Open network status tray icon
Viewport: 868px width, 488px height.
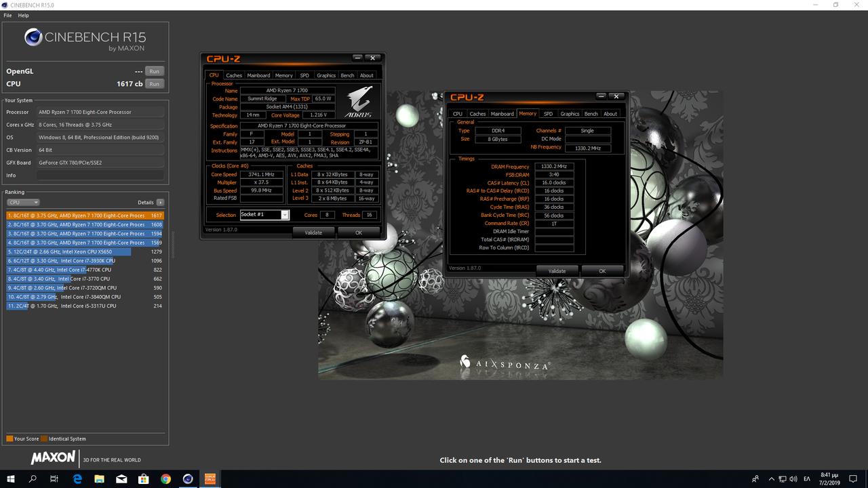coord(783,479)
